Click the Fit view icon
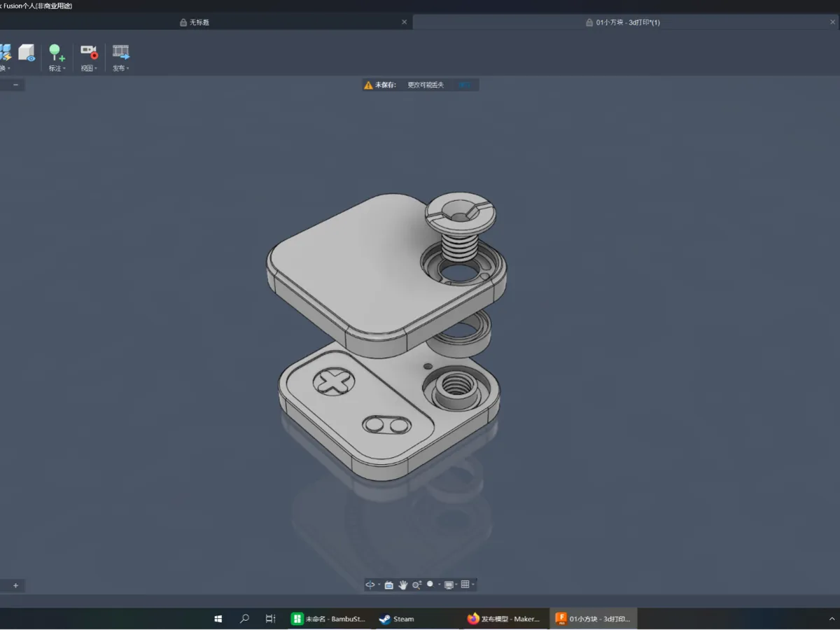This screenshot has width=840, height=630. (430, 585)
